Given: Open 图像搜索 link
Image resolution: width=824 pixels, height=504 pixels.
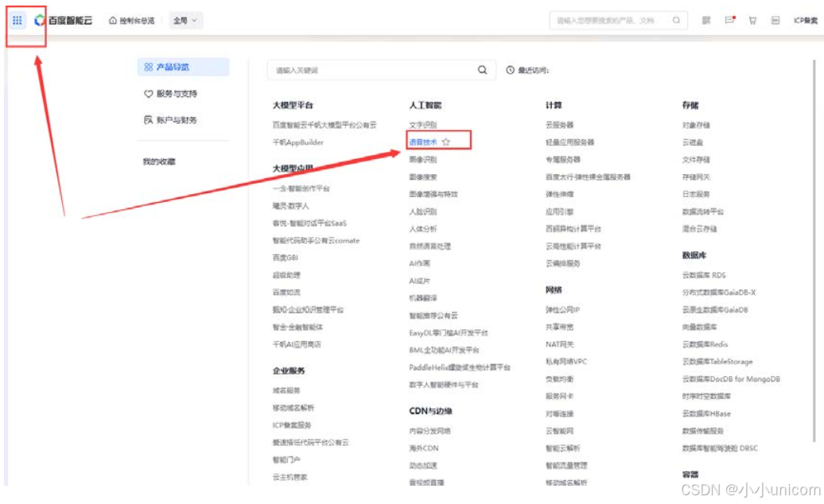Looking at the screenshot, I should [x=423, y=177].
